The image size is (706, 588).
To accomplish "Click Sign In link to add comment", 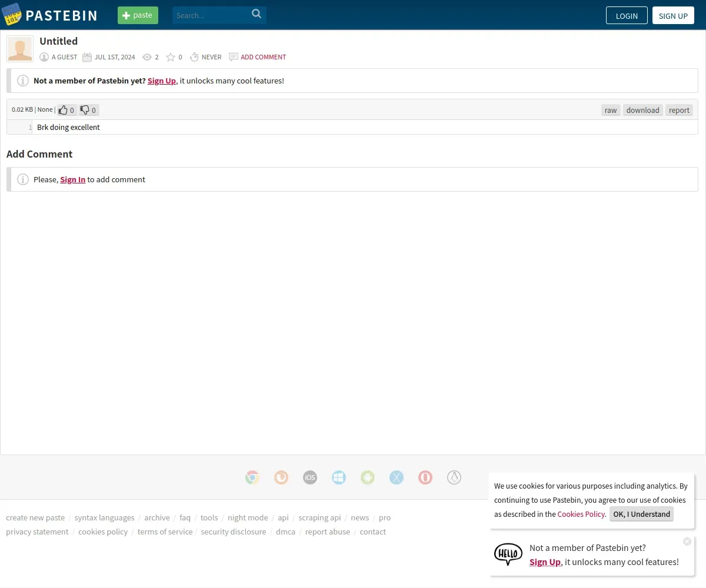I will (x=72, y=179).
